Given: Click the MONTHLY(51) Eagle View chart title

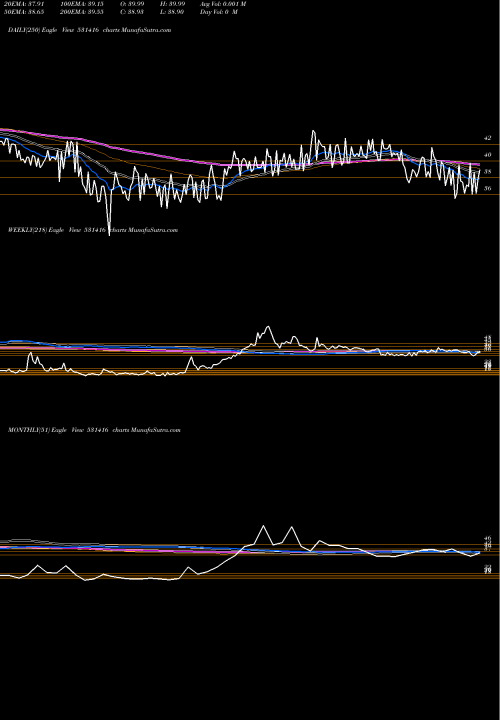Looking at the screenshot, I should tap(94, 430).
